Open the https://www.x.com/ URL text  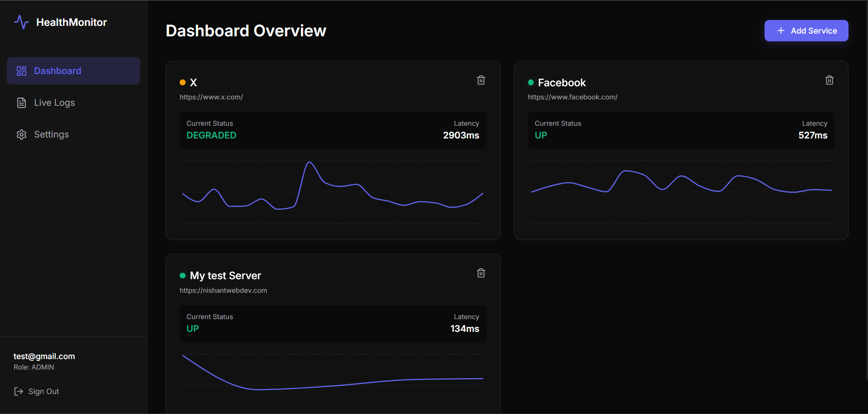pos(211,97)
